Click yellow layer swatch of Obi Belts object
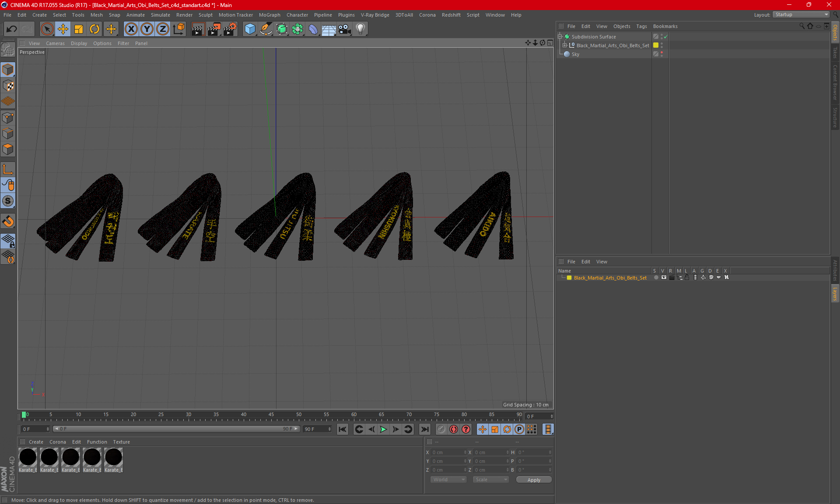 (x=656, y=45)
